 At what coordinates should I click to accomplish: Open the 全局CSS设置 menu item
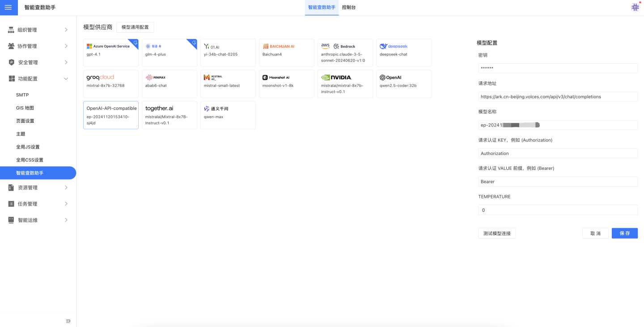(x=30, y=160)
